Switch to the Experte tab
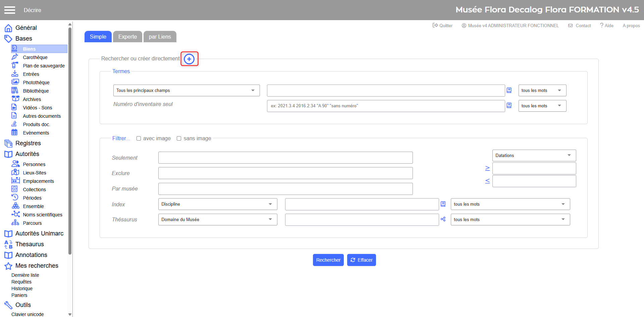Screen dimensions: 644x317 (x=127, y=37)
